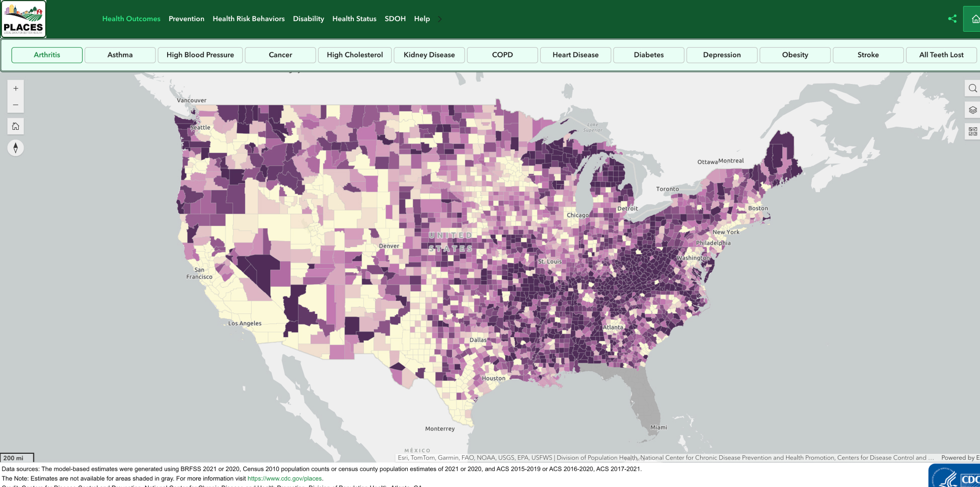Open the SDOH menu
The width and height of the screenshot is (980, 487).
pyautogui.click(x=395, y=19)
